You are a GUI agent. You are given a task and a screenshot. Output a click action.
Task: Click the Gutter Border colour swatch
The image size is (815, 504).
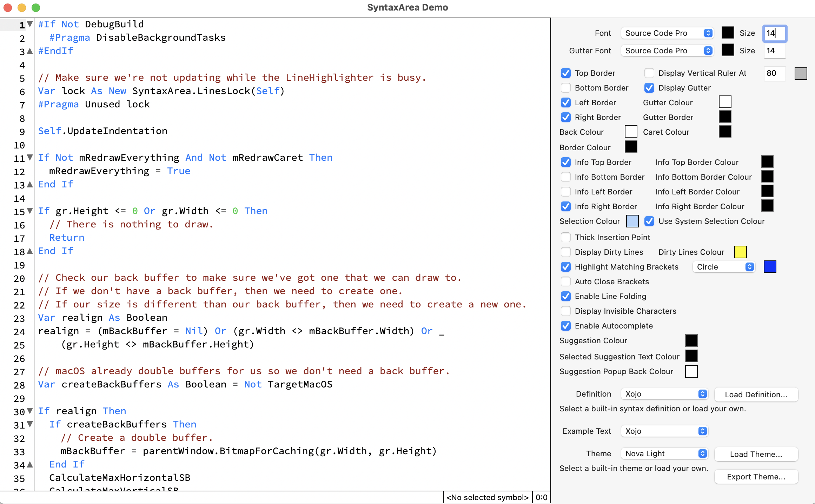pos(725,117)
